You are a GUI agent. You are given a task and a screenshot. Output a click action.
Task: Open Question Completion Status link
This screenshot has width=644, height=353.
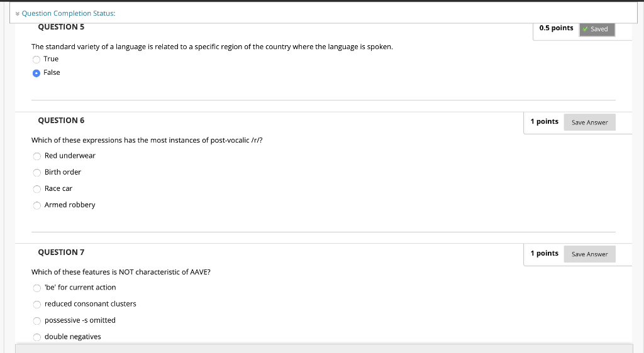coord(69,14)
